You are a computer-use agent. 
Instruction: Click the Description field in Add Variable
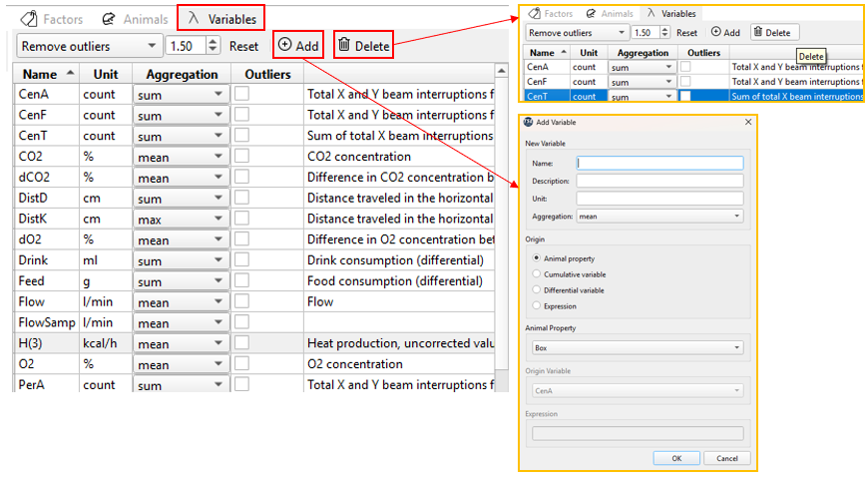(659, 181)
